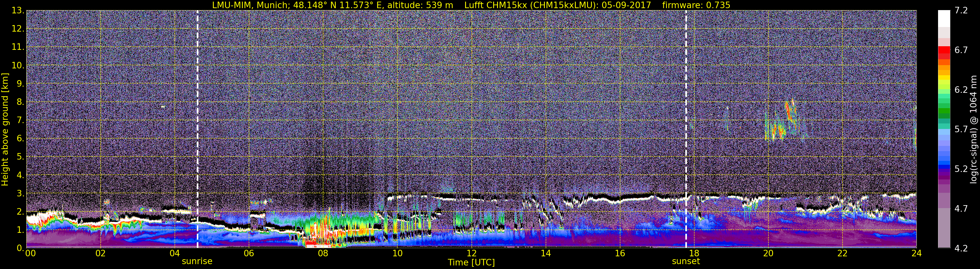The image size is (980, 269).
Task: Click the 'firmware: 0.735' text in title
Action: pyautogui.click(x=696, y=5)
